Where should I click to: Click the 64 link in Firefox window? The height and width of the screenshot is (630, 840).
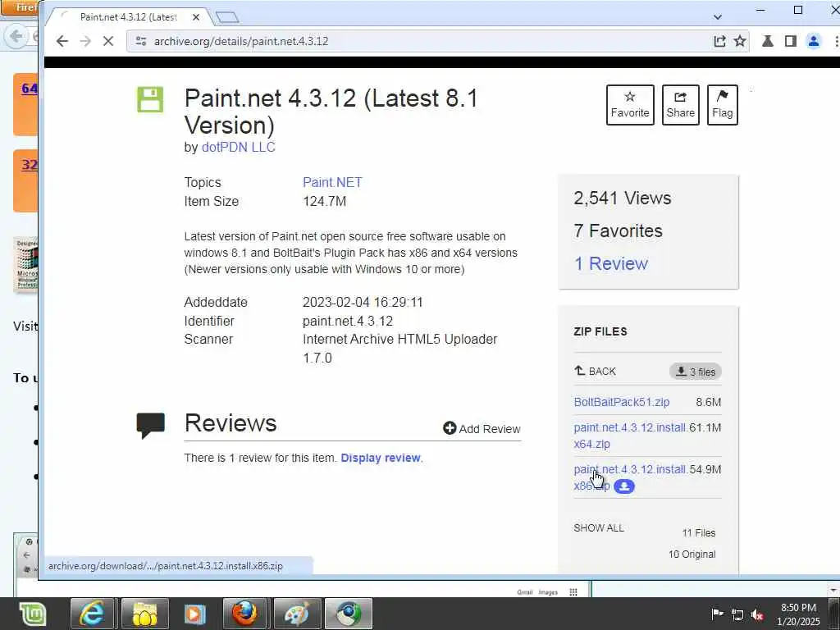point(29,89)
